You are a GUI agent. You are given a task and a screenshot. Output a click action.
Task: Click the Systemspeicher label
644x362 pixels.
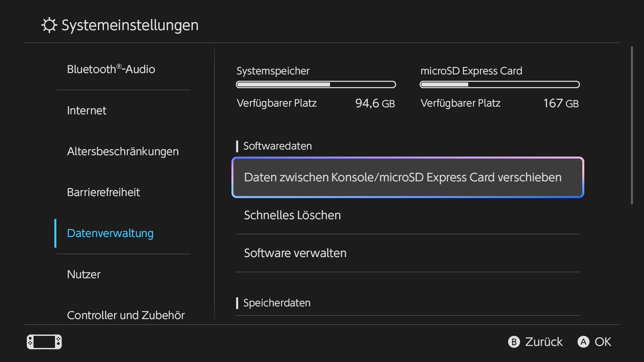[x=273, y=71]
